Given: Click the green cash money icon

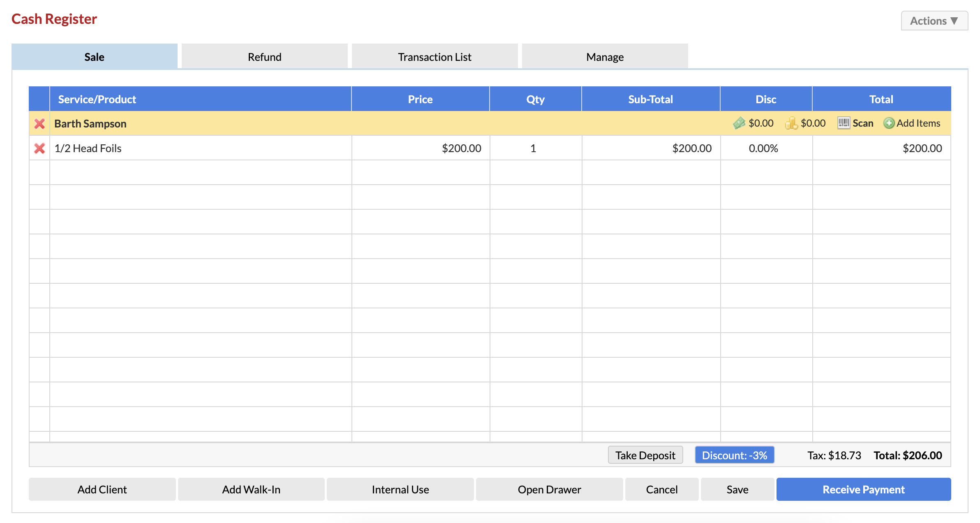Looking at the screenshot, I should [x=739, y=123].
